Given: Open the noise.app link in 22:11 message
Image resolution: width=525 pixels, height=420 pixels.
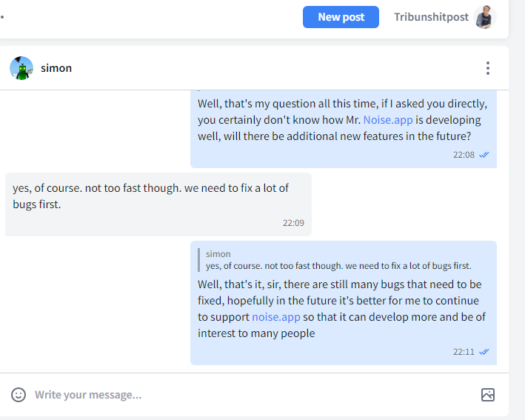Looking at the screenshot, I should (276, 317).
